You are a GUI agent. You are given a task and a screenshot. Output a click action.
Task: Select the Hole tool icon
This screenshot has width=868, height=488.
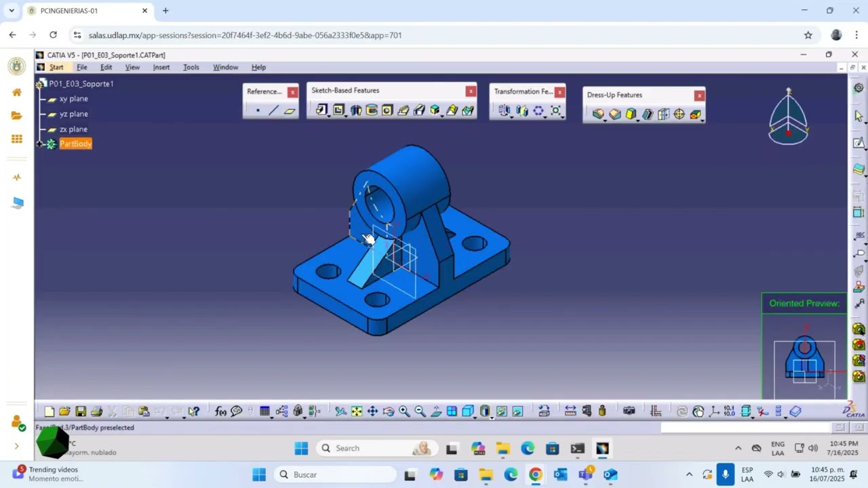[387, 110]
